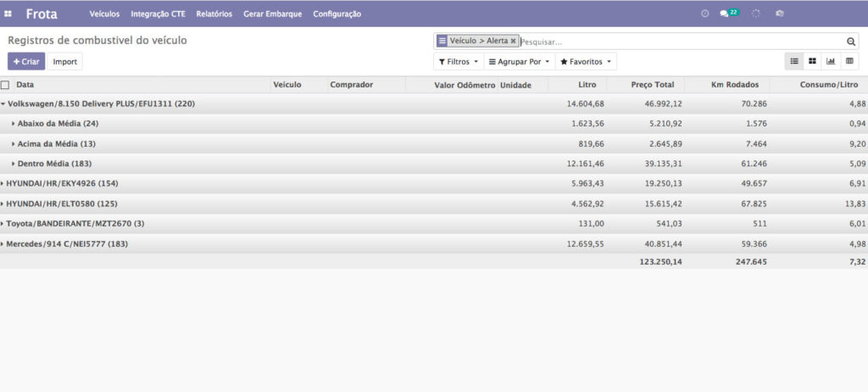This screenshot has width=868, height=392.
Task: Open the apps grid menu icon
Action: (8, 14)
